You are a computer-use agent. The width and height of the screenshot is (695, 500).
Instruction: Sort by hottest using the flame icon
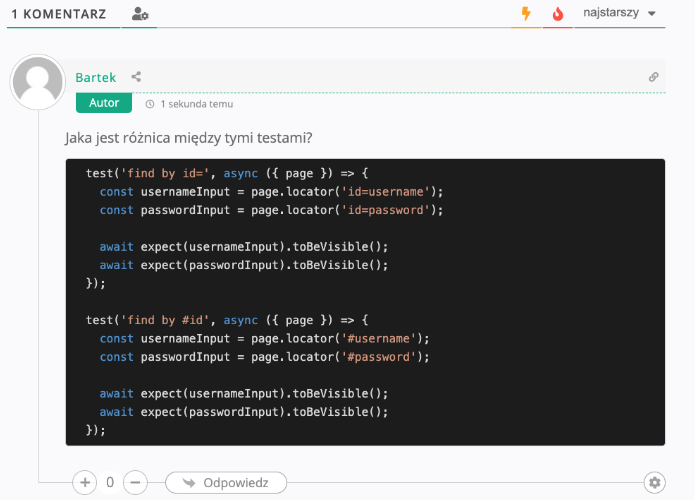point(558,14)
